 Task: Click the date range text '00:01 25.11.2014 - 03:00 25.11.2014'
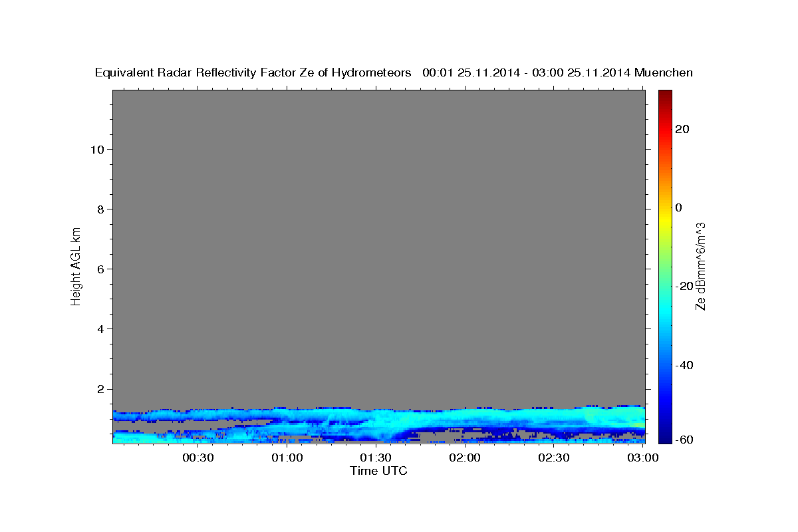[x=527, y=72]
